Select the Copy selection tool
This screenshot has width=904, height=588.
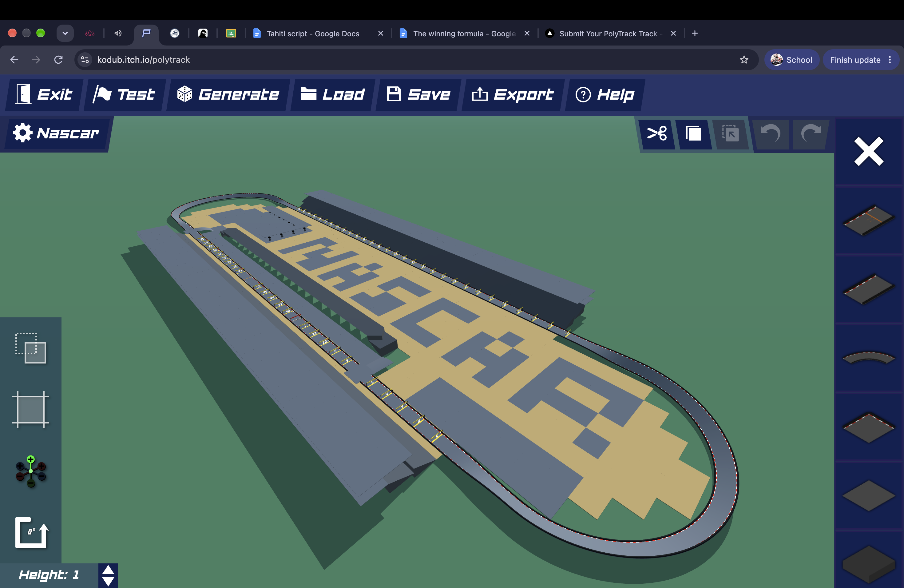(693, 134)
